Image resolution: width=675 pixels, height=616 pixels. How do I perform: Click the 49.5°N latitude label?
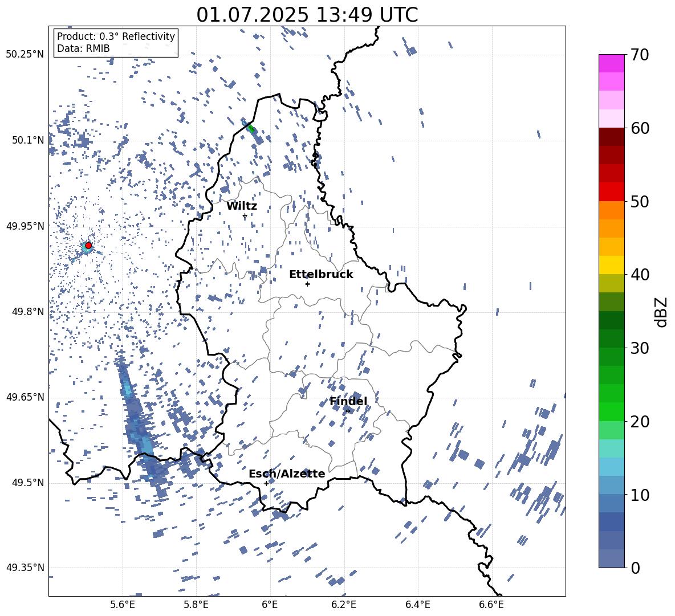(x=28, y=483)
